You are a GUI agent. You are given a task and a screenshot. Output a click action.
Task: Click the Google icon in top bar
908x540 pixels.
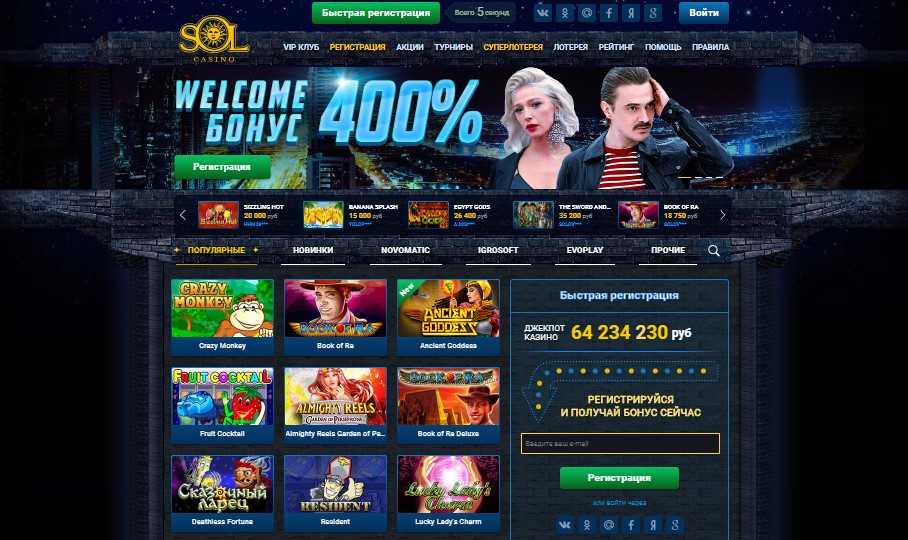[653, 13]
